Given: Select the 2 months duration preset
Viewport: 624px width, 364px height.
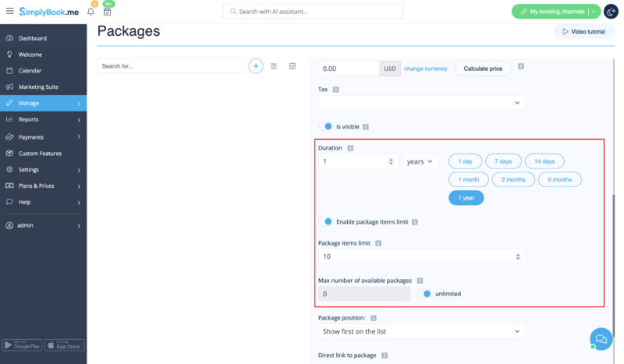Looking at the screenshot, I should point(513,179).
